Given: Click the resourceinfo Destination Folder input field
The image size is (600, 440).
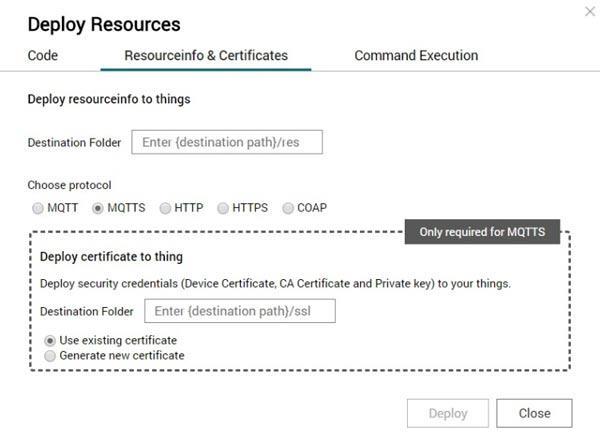Looking at the screenshot, I should pos(227,143).
